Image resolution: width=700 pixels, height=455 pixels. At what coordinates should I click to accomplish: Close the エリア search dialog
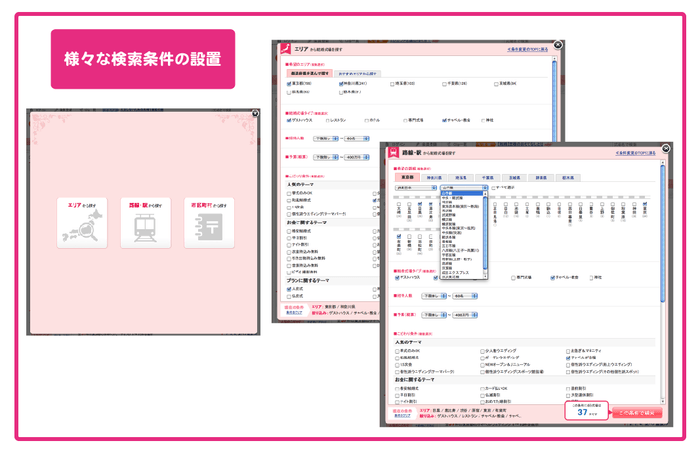click(558, 45)
